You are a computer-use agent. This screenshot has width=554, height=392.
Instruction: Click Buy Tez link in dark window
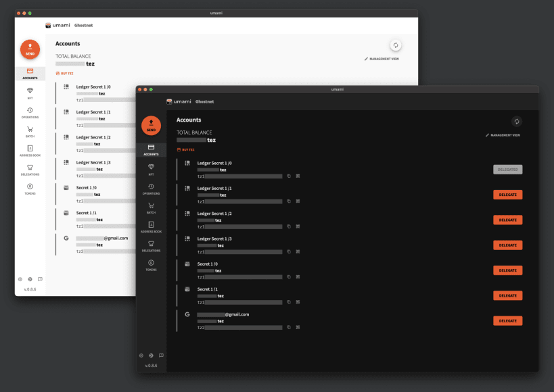click(186, 150)
